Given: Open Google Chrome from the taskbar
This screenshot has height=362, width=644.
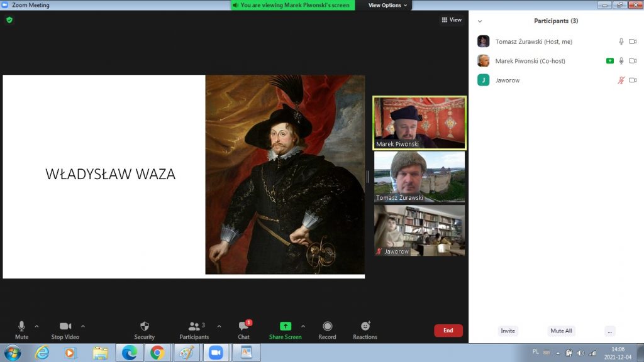Looking at the screenshot, I should [157, 353].
